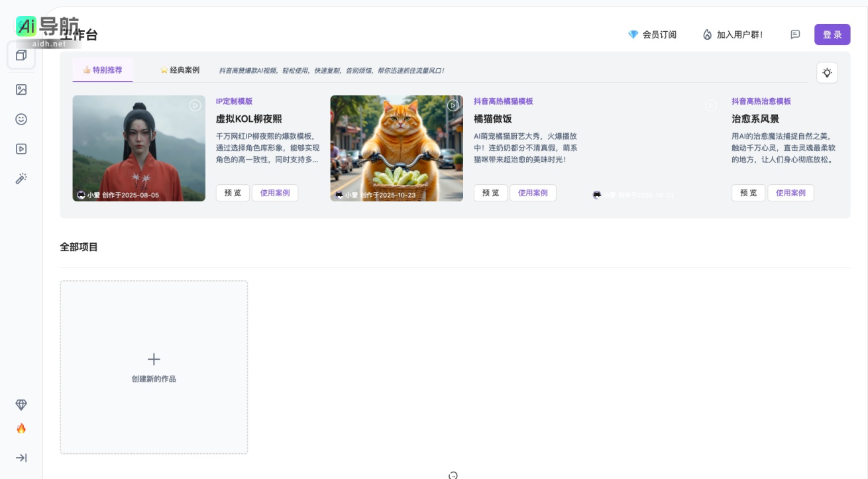Viewport: 868px width, 479px height.
Task: Click the 加入用户群 link
Action: (x=733, y=34)
